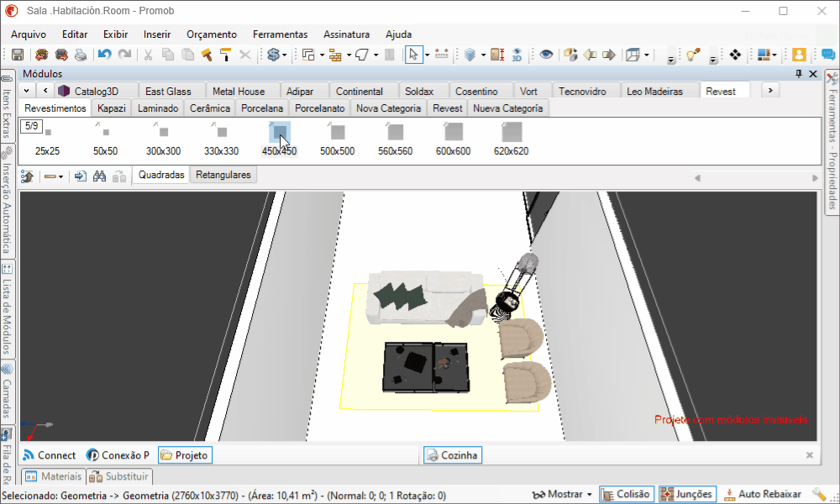Open the chat bubbles icon

(x=827, y=55)
